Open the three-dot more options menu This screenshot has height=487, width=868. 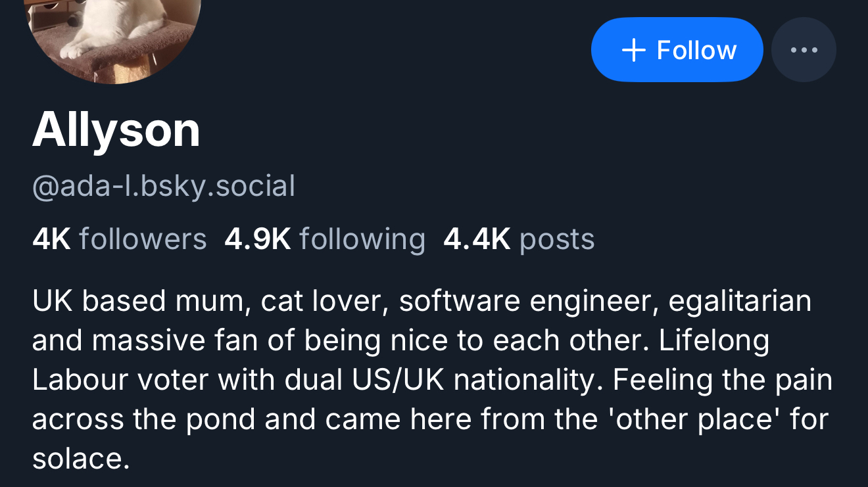coord(804,50)
